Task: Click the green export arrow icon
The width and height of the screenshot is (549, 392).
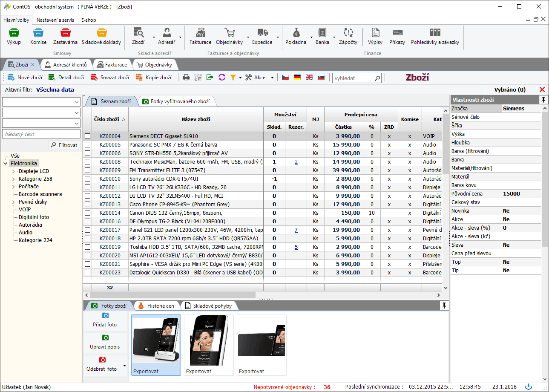Action: click(210, 77)
